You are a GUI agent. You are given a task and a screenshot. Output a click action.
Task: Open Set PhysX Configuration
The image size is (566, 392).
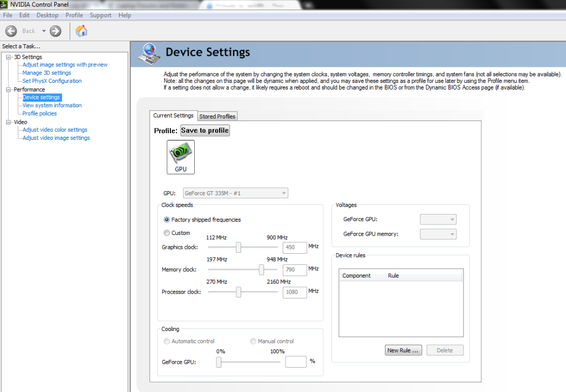pyautogui.click(x=52, y=81)
